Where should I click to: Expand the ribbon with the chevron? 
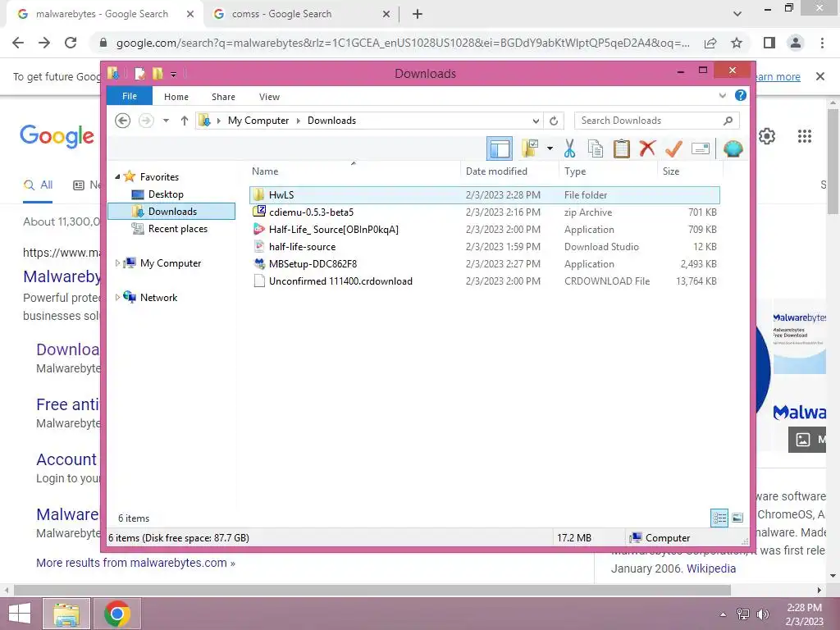(x=722, y=95)
